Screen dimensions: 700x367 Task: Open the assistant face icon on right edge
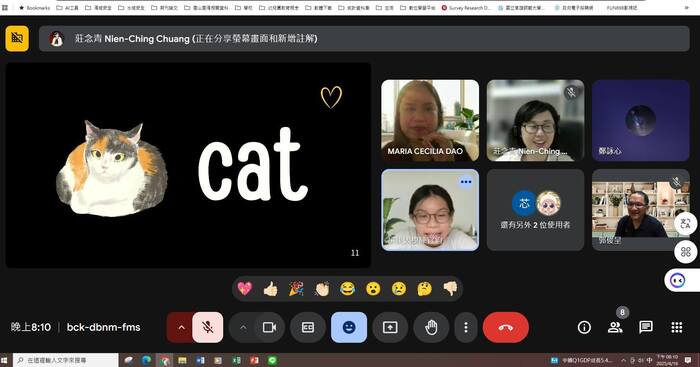click(679, 280)
